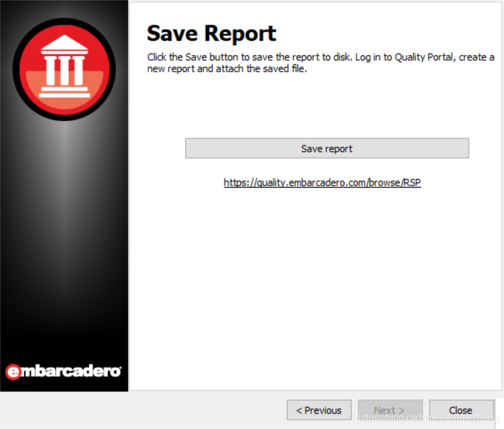Click the greyed-out Next button
This screenshot has width=504, height=429.
pos(390,410)
